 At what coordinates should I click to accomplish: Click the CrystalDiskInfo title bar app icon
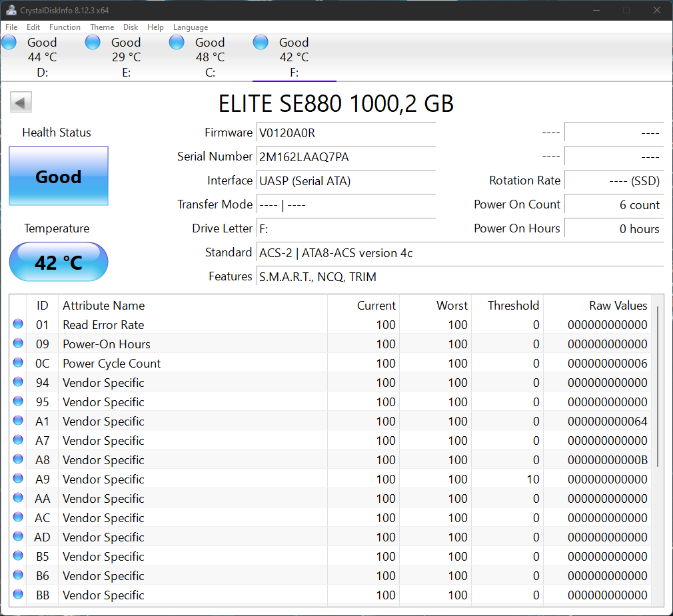(x=11, y=10)
